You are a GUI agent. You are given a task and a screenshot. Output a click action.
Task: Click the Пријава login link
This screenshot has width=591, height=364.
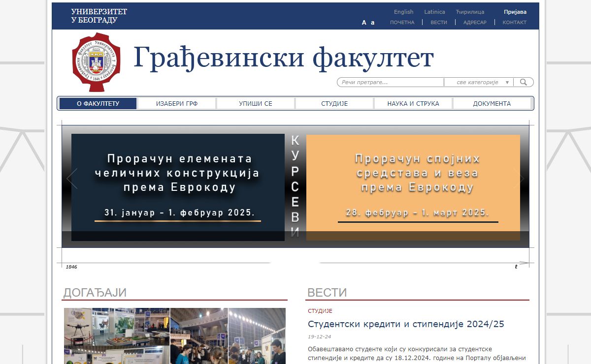515,12
